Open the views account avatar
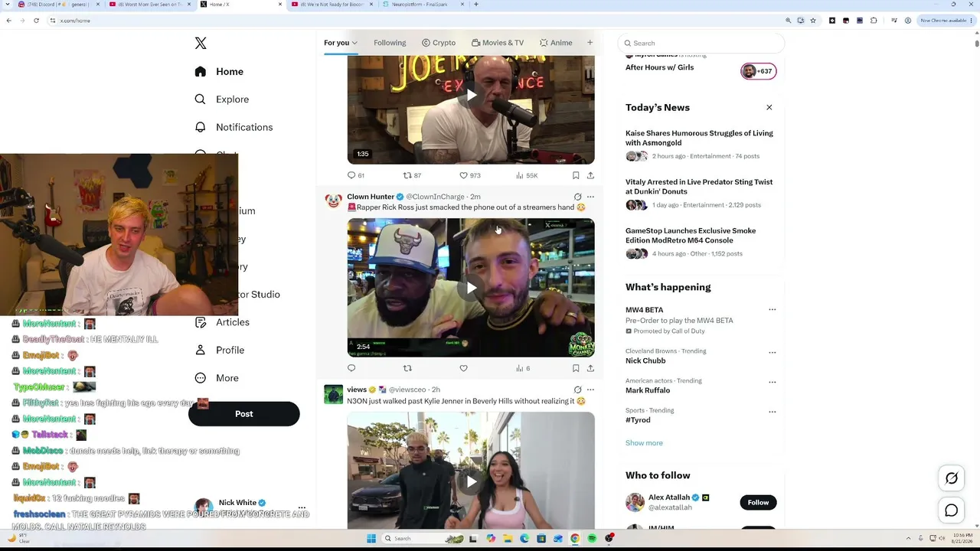980x551 pixels. 333,394
